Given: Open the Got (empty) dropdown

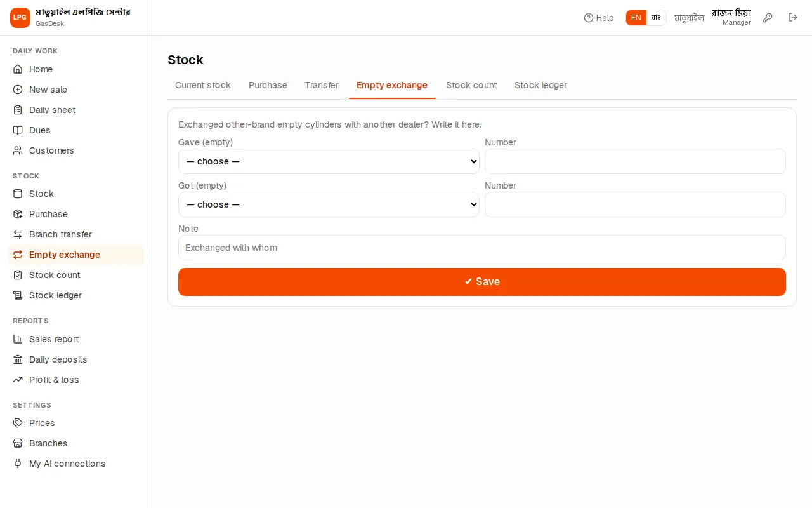Looking at the screenshot, I should pos(329,204).
